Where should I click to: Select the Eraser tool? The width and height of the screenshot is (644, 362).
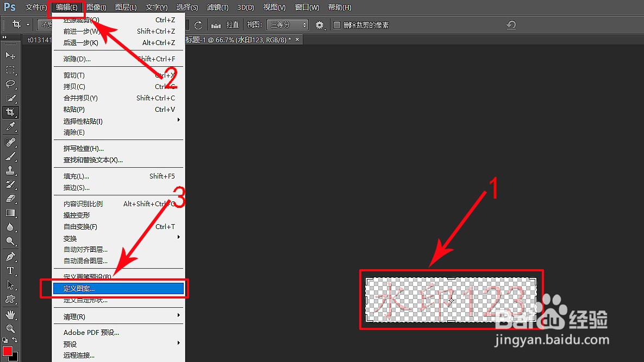coord(10,199)
